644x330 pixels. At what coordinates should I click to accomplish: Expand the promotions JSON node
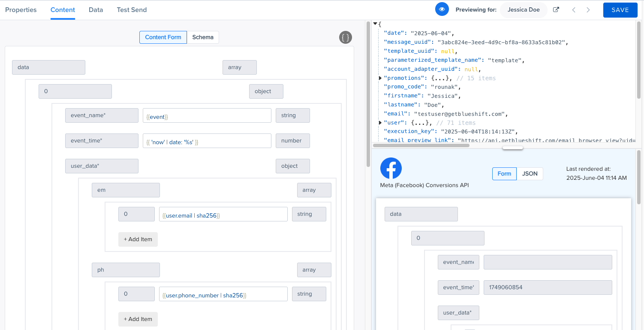(380, 78)
